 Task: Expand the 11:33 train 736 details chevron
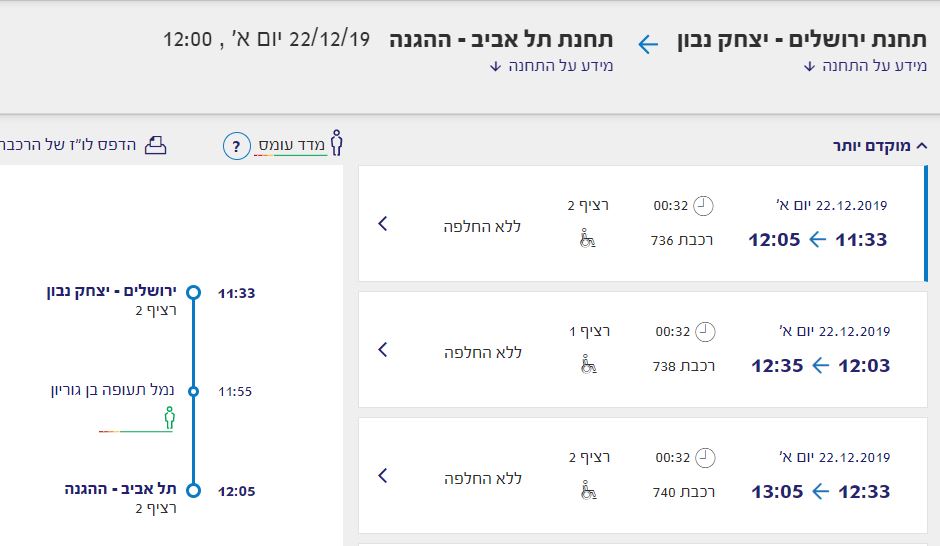383,224
